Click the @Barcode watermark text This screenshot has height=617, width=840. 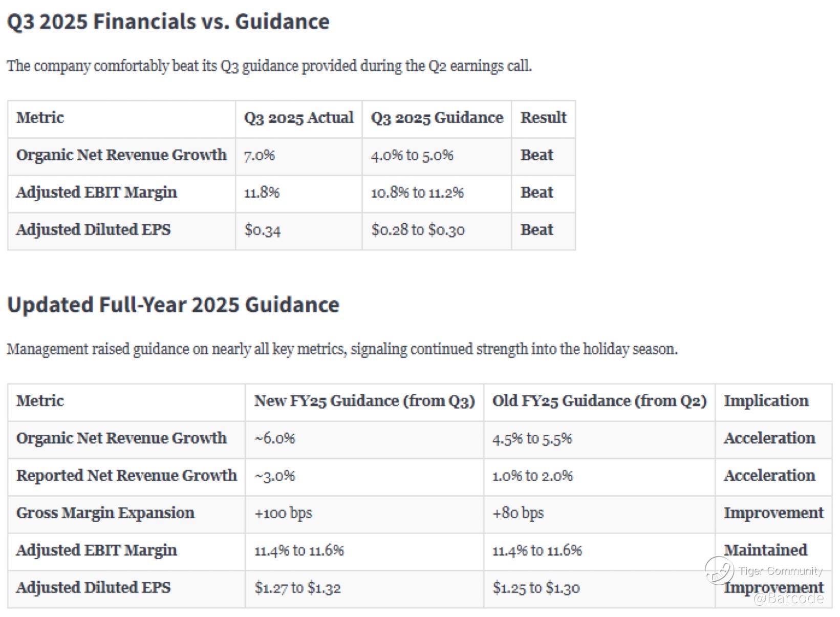(x=788, y=598)
